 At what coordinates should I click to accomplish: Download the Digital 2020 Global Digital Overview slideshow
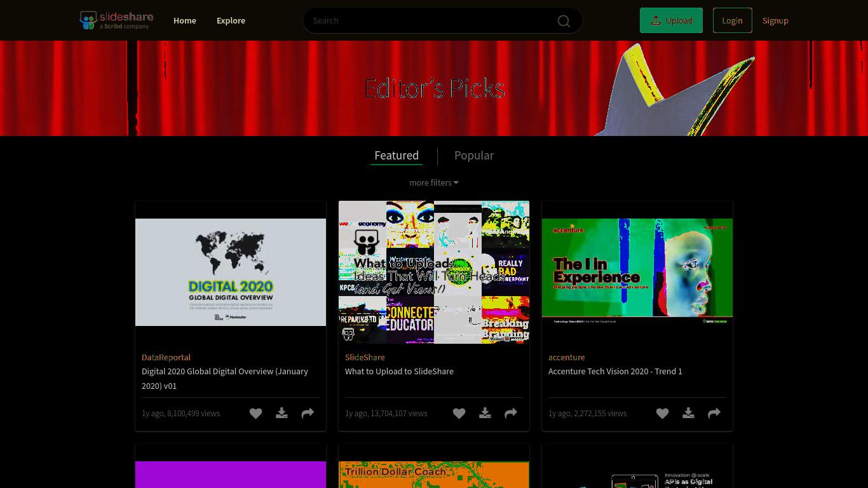281,414
